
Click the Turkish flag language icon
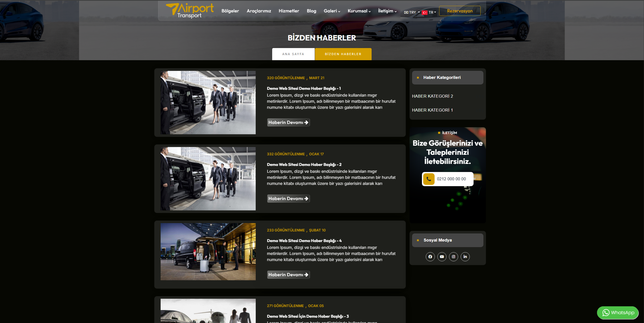pyautogui.click(x=425, y=12)
